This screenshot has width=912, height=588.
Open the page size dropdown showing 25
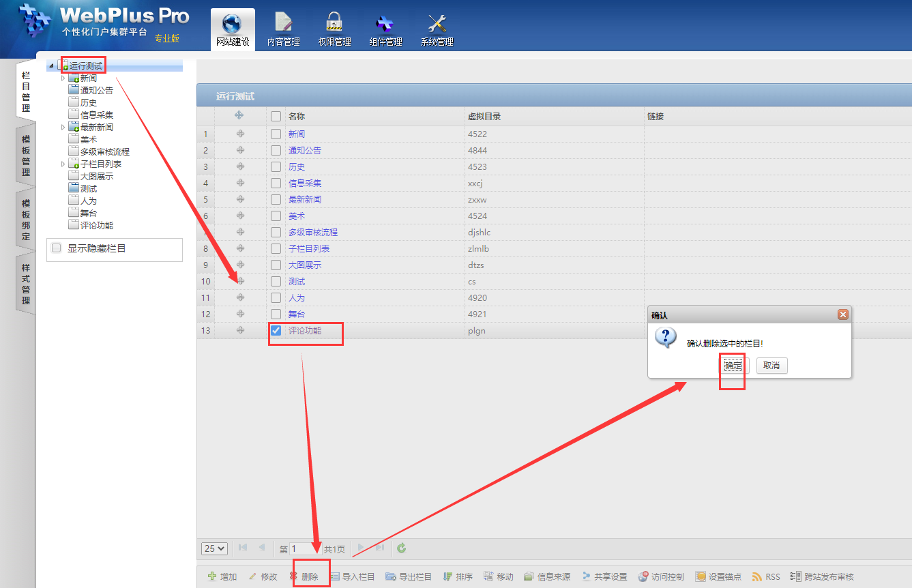point(214,548)
